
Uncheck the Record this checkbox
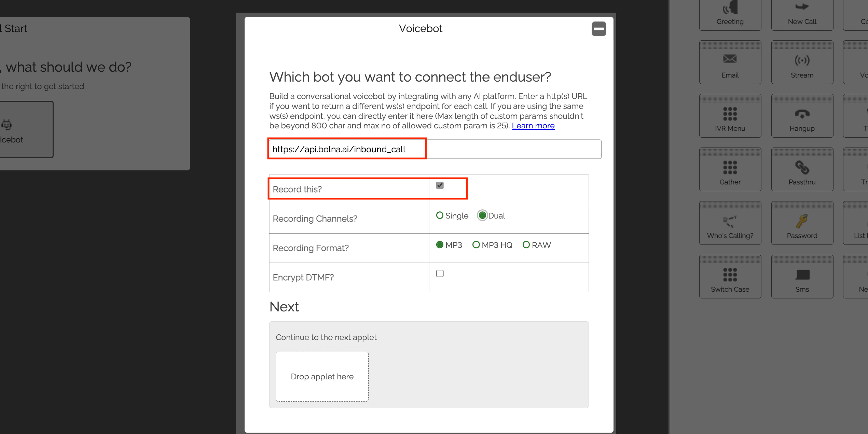tap(440, 185)
